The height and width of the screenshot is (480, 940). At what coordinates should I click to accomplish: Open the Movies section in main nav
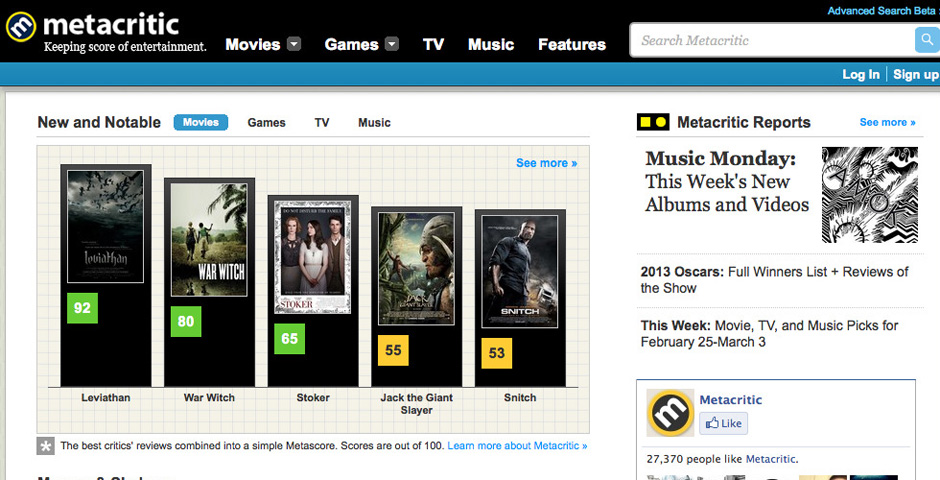[x=253, y=44]
